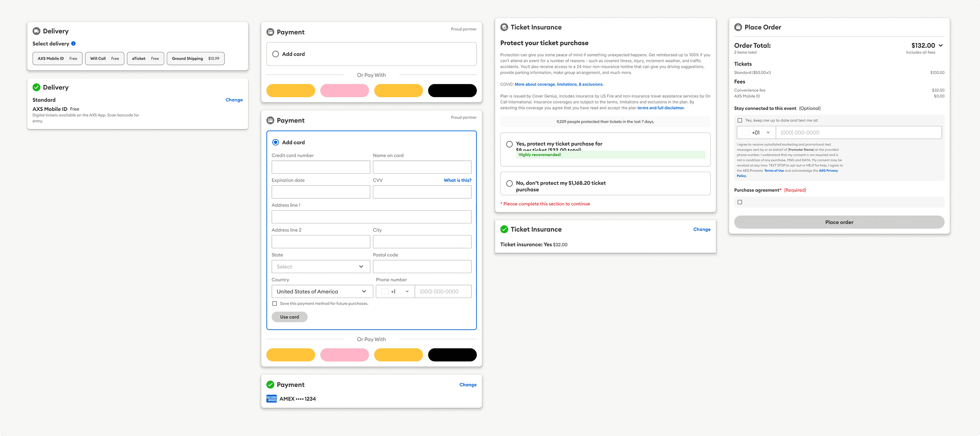Open the +01 country code dropdown
This screenshot has height=436, width=980.
[x=756, y=133]
